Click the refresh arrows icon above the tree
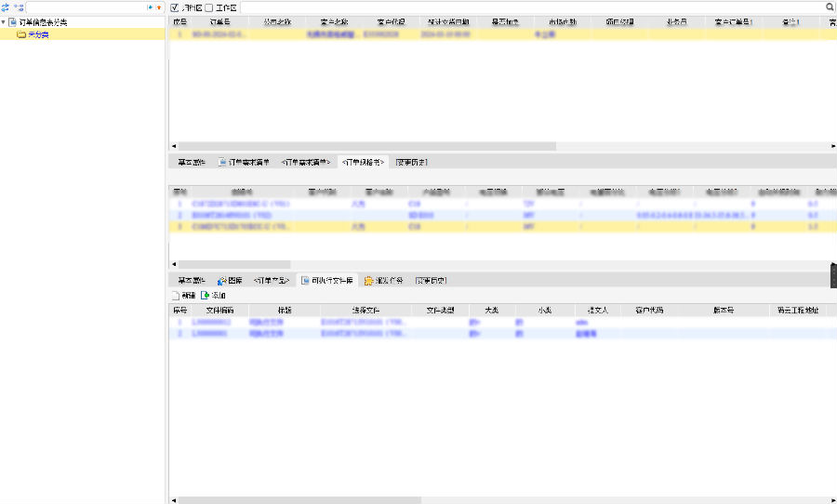 [x=6, y=7]
